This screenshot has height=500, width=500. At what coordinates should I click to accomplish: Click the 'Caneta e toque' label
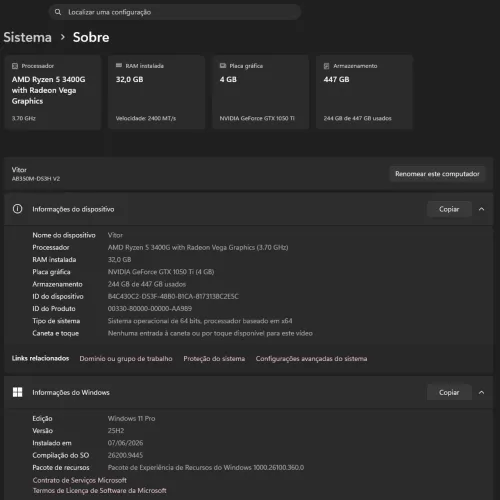click(x=56, y=333)
